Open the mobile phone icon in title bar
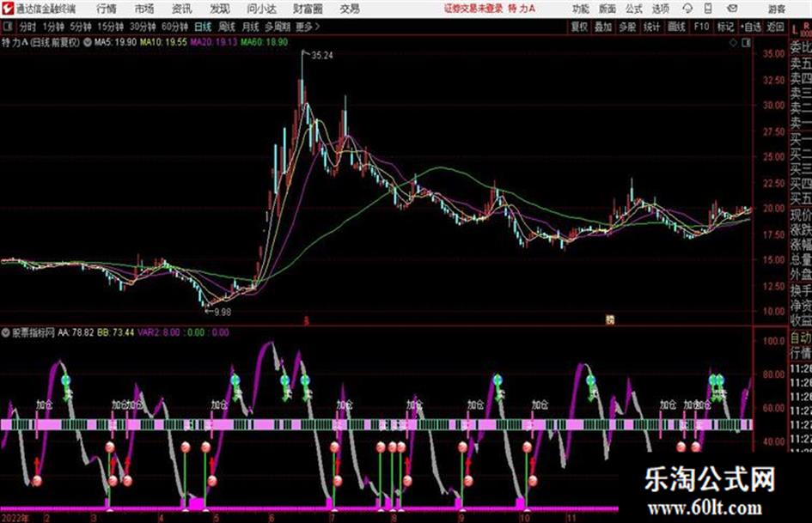Image resolution: width=812 pixels, height=523 pixels. [x=708, y=9]
